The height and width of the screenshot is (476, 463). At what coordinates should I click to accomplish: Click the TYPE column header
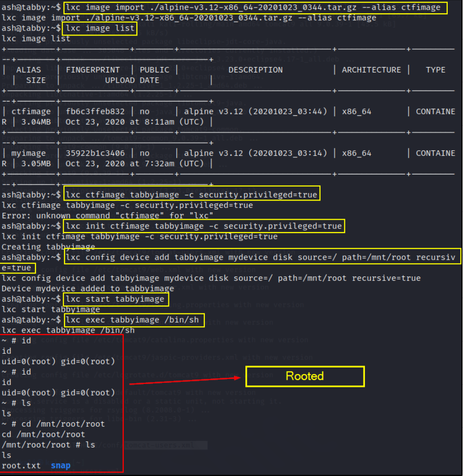pos(435,70)
